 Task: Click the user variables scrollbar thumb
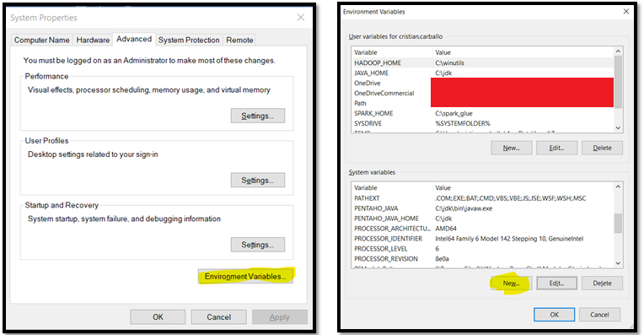(618, 82)
